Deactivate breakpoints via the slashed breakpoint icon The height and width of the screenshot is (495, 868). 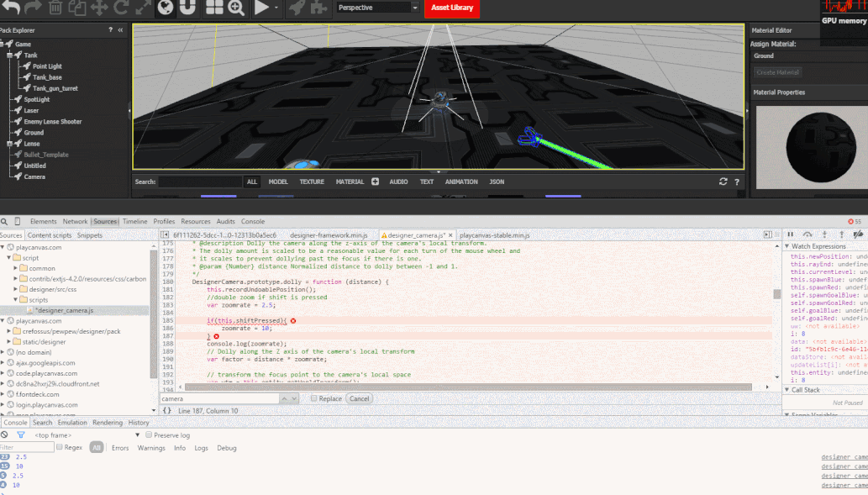[859, 234]
